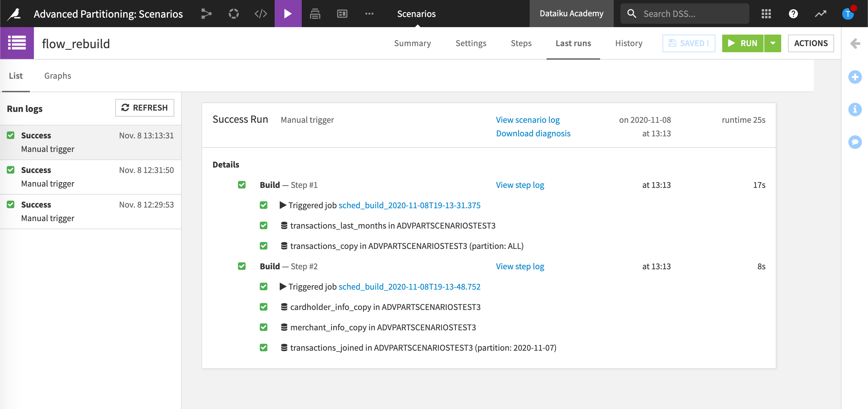Open the Dashboards icon in top bar

pyautogui.click(x=342, y=14)
